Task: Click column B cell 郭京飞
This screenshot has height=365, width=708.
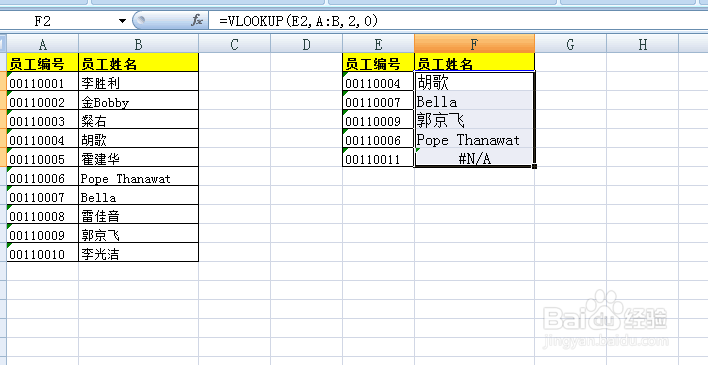Action: (x=139, y=233)
